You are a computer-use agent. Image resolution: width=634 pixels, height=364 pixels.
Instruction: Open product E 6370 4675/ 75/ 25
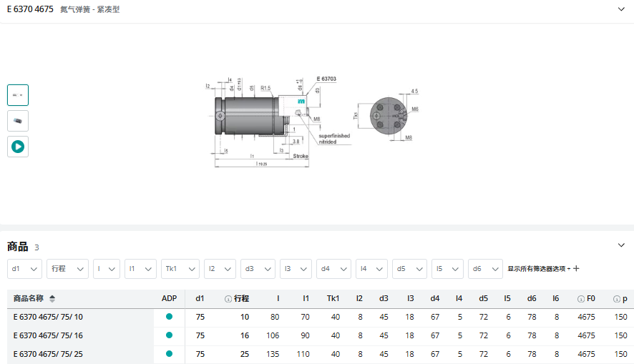point(48,354)
